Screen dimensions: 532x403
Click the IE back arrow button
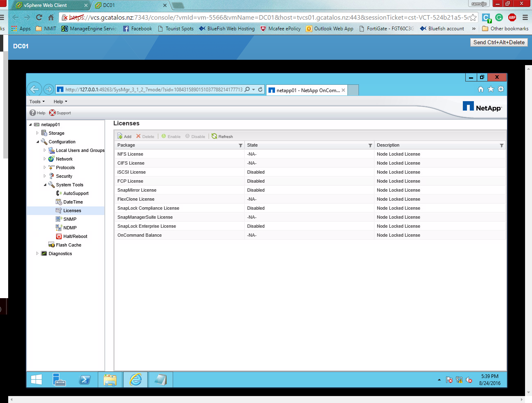[34, 89]
